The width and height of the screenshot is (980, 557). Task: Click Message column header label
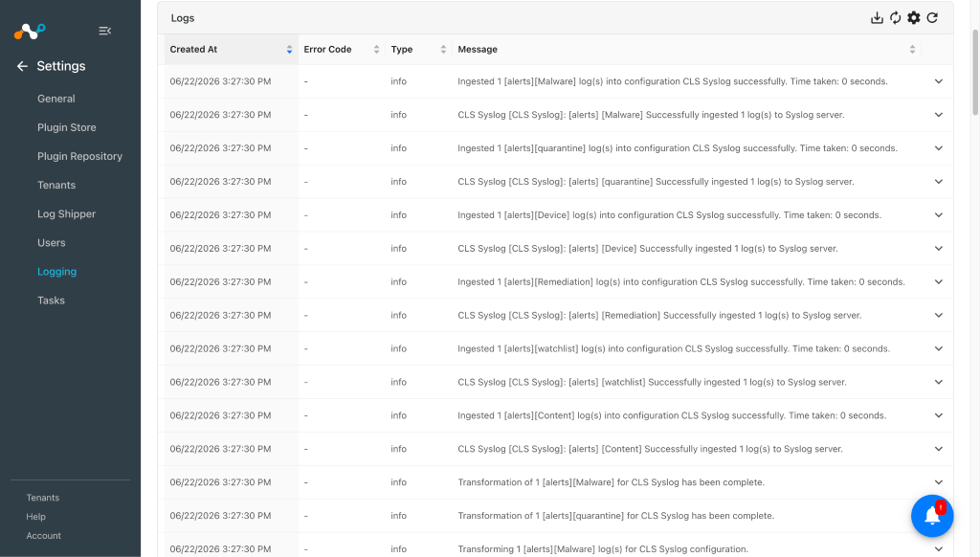[x=478, y=50]
